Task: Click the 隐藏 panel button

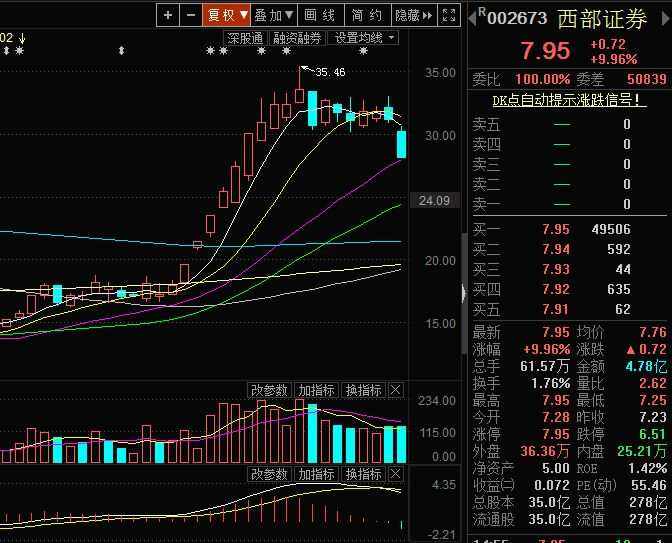Action: 414,15
